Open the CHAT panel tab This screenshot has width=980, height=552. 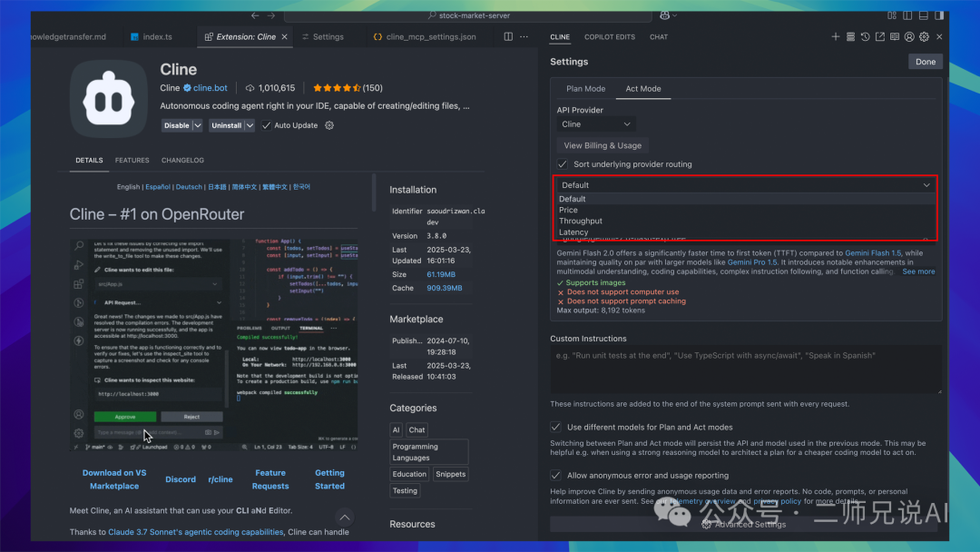(659, 37)
